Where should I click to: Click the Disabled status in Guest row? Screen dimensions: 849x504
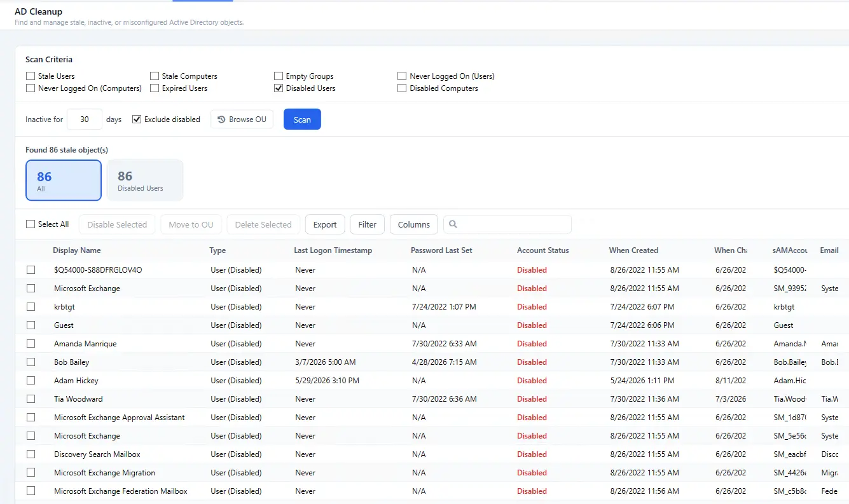pyautogui.click(x=532, y=325)
